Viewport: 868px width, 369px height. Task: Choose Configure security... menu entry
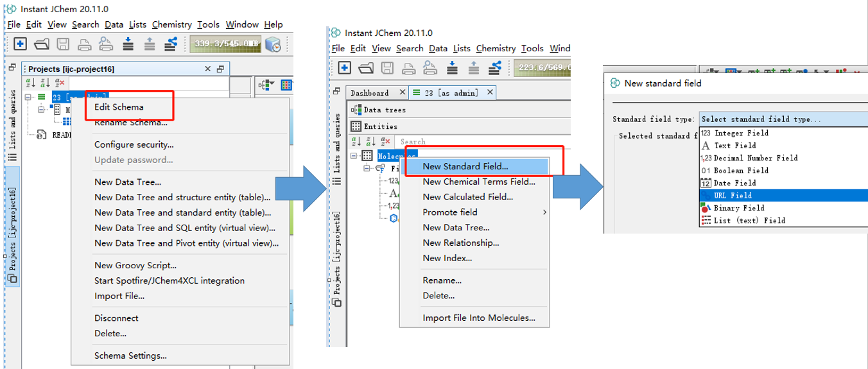pyautogui.click(x=134, y=144)
